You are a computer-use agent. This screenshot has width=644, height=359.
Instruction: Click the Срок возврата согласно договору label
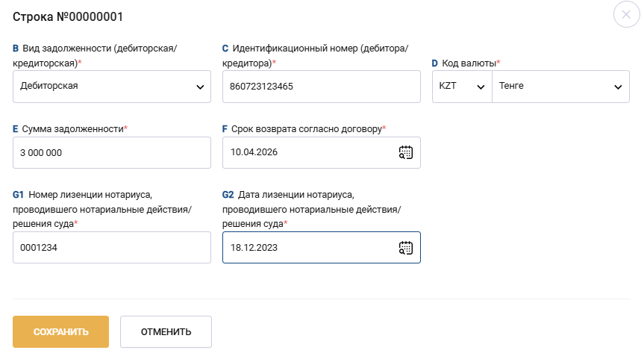[x=308, y=128]
